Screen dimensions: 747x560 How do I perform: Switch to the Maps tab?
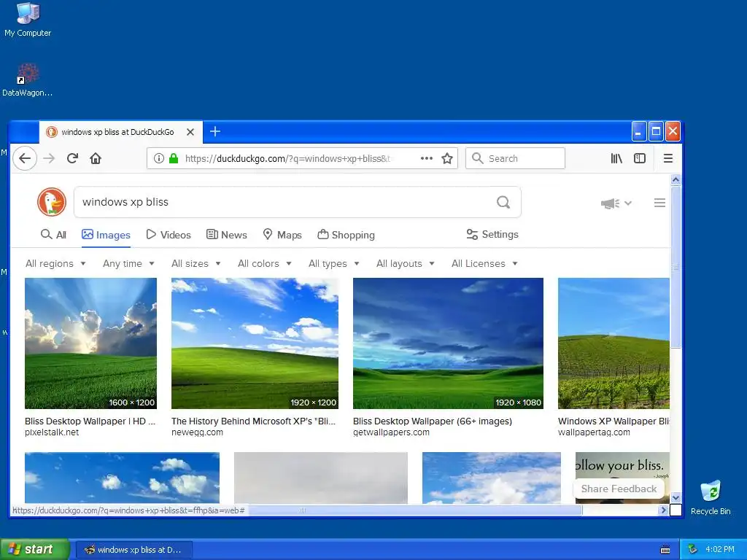click(x=282, y=235)
